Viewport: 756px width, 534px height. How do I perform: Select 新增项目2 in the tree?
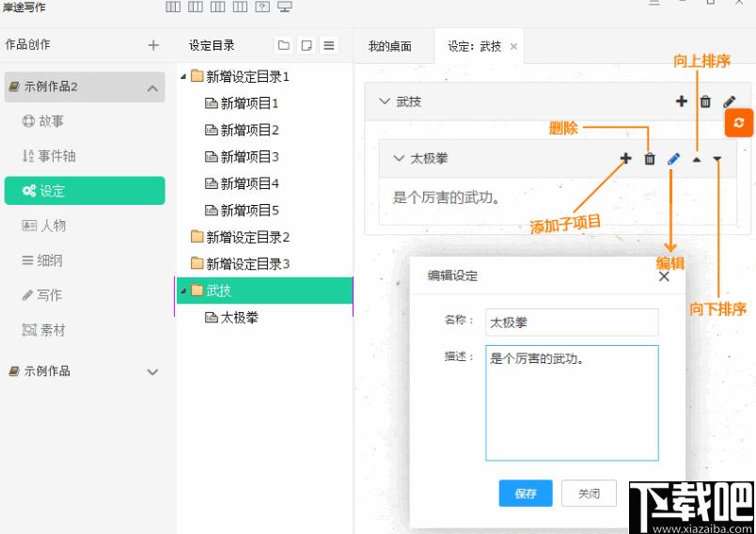(242, 130)
